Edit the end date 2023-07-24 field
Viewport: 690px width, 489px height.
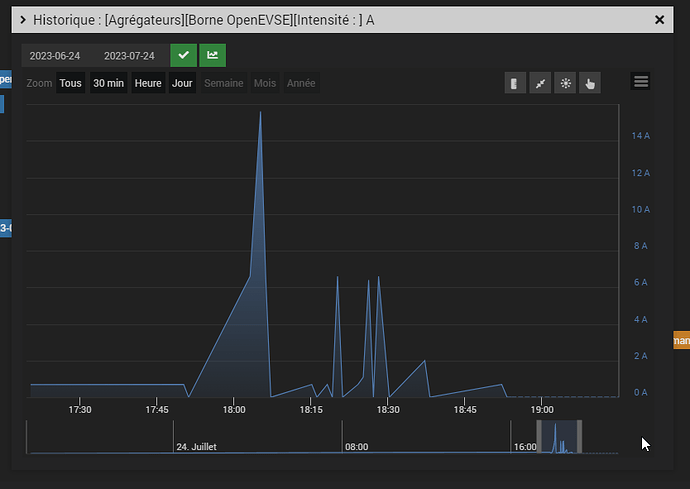(129, 56)
